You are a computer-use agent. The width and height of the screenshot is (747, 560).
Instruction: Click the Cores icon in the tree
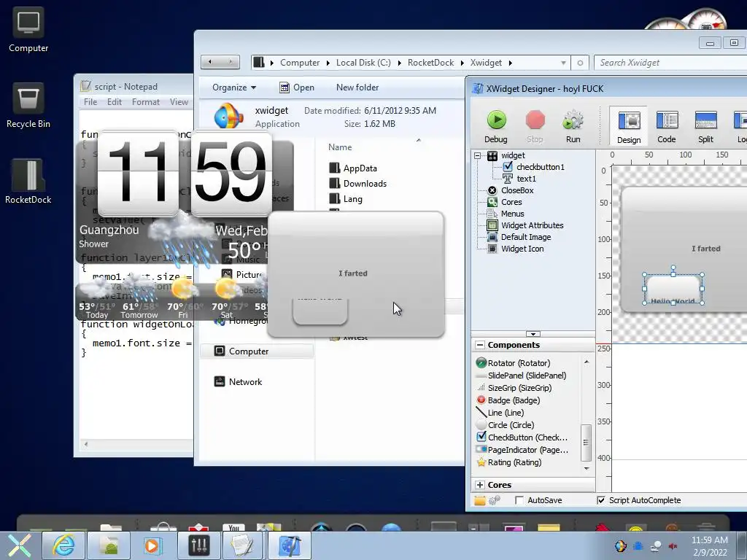click(x=492, y=202)
